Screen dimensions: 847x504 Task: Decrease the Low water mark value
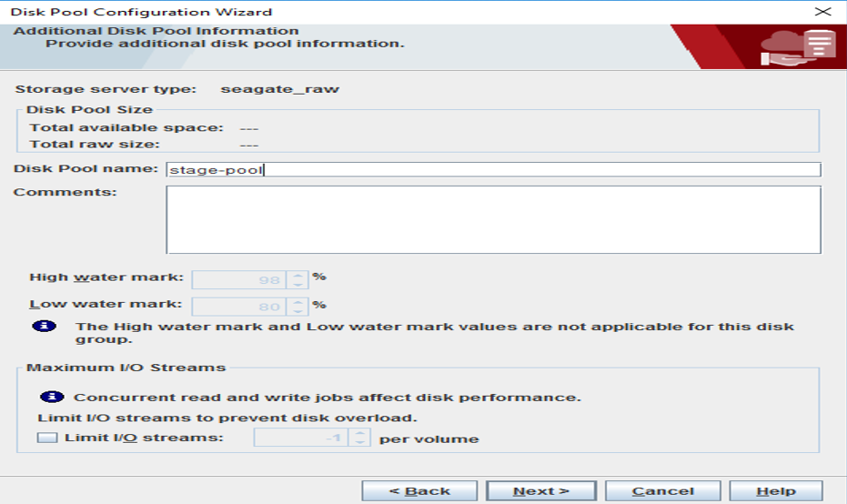pos(298,311)
